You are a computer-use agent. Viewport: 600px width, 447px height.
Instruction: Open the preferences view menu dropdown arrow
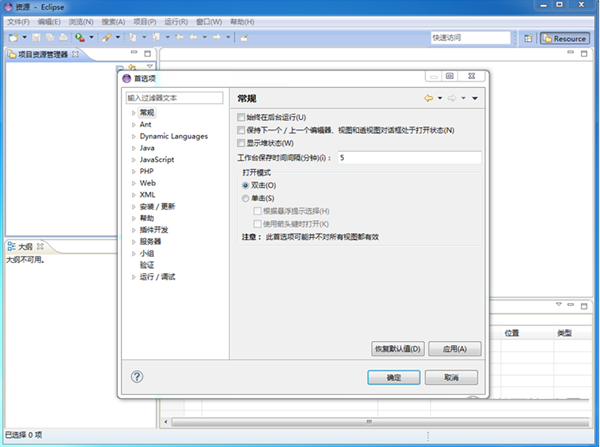pos(475,98)
